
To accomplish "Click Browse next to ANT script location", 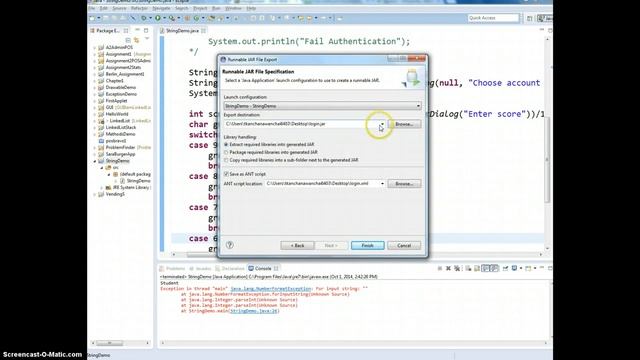I will point(404,184).
